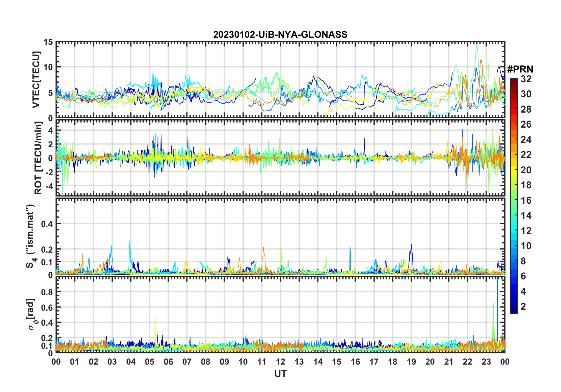Click the sigma-phi axis tick label 0.8
Image resolution: width=561 pixels, height=392 pixels.
click(47, 292)
